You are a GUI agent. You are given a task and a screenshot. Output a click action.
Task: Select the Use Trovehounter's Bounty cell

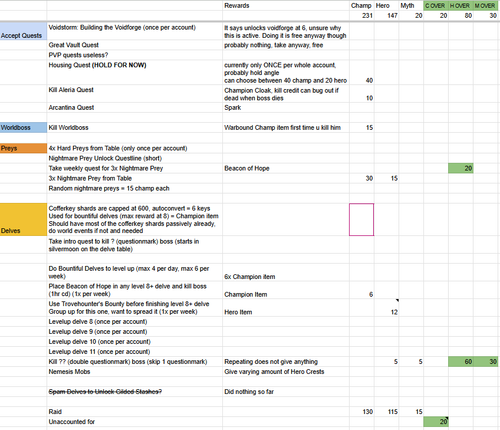pos(135,308)
